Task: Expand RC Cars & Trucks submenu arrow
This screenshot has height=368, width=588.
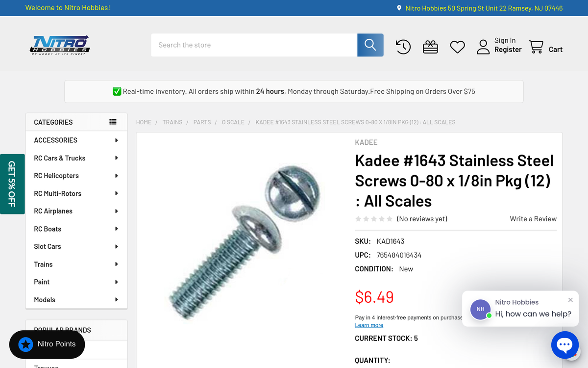Action: tap(117, 158)
